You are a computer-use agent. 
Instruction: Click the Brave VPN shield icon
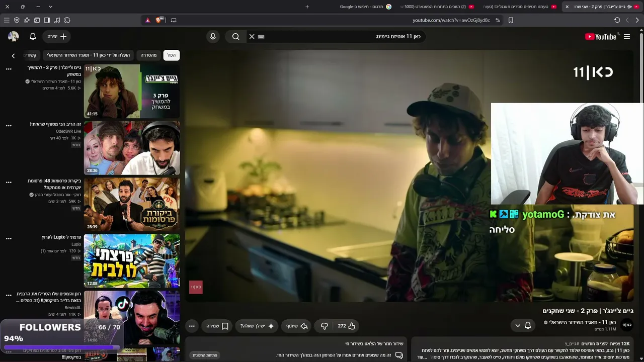[x=17, y=20]
